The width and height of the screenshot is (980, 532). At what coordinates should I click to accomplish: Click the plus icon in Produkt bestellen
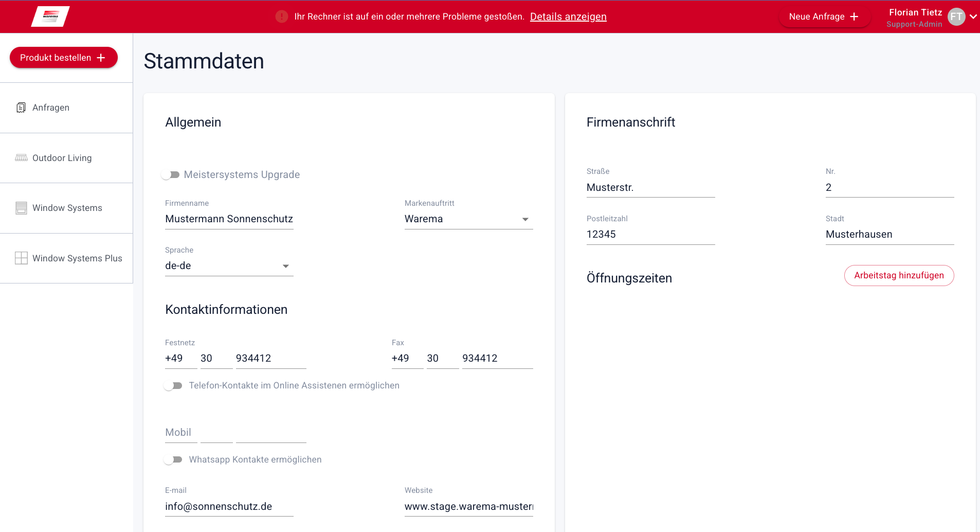[x=101, y=58]
